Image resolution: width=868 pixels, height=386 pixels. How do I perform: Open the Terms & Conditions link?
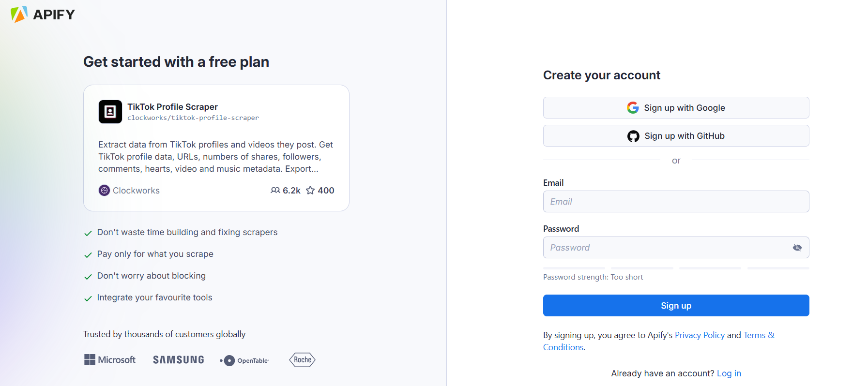tap(758, 335)
